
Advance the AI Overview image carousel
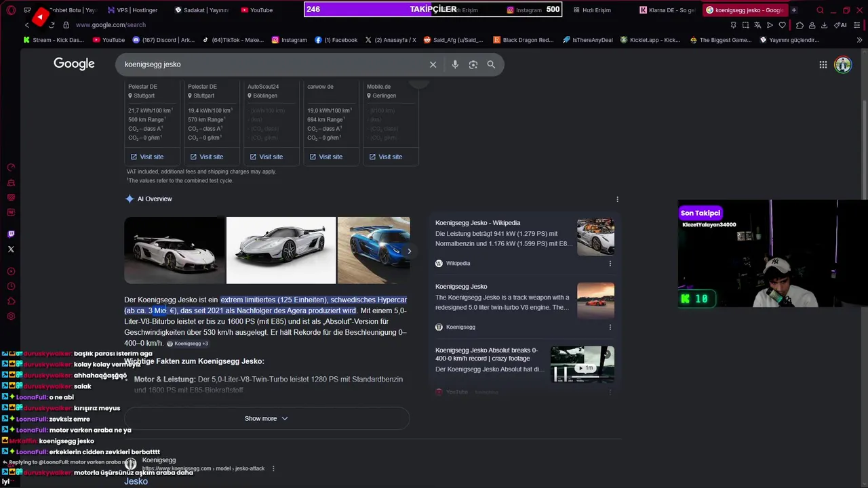point(409,251)
